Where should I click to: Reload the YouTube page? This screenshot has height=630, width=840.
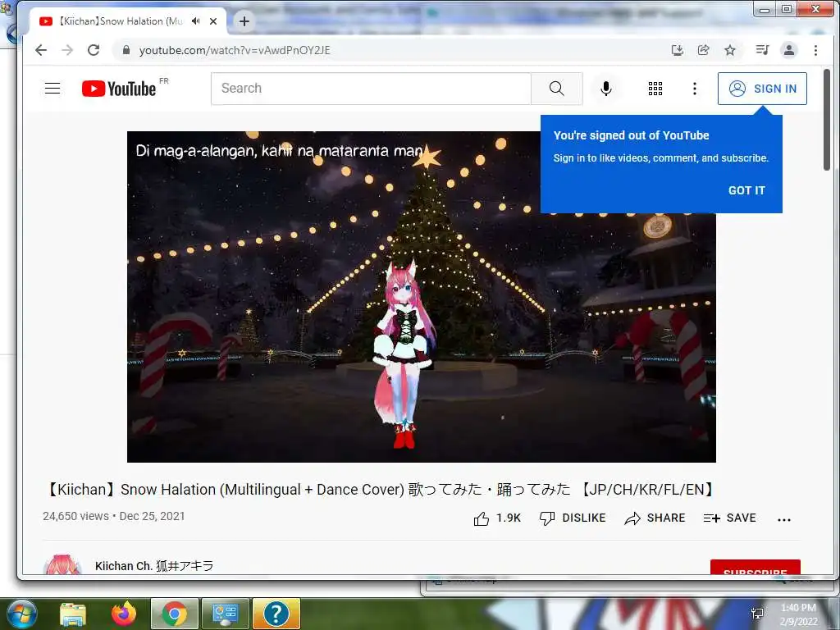94,50
